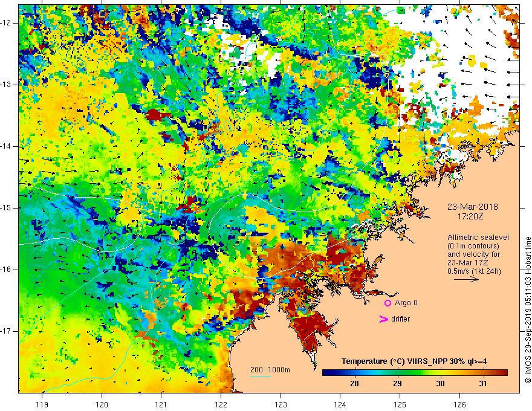Click the longitude label '123'

tap(281, 404)
